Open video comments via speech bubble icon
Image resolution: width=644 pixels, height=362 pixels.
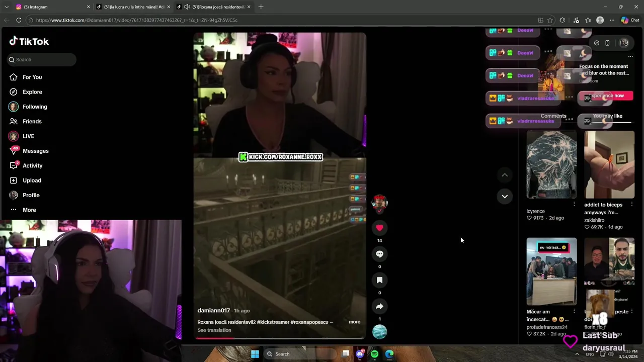[x=379, y=254]
